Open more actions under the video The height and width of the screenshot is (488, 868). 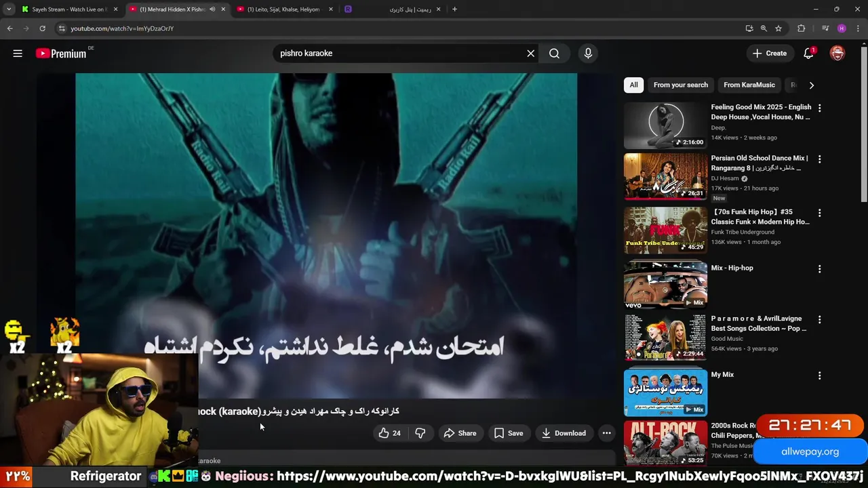click(607, 433)
